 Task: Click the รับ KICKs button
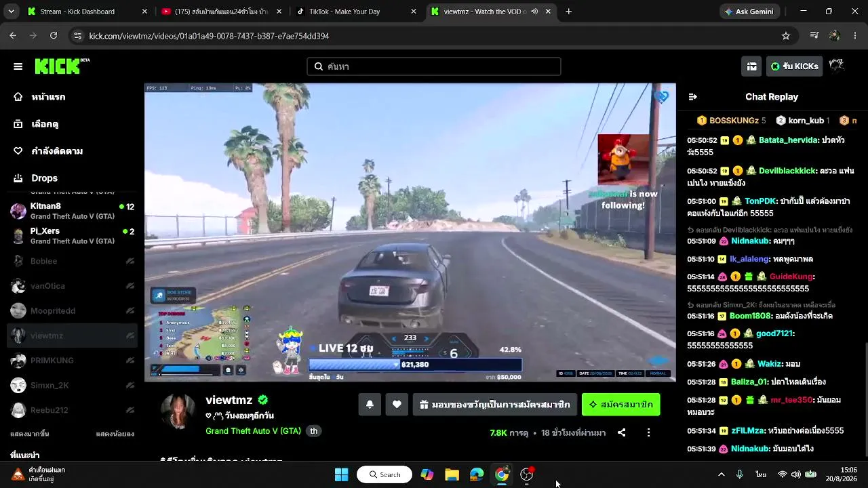[794, 66]
